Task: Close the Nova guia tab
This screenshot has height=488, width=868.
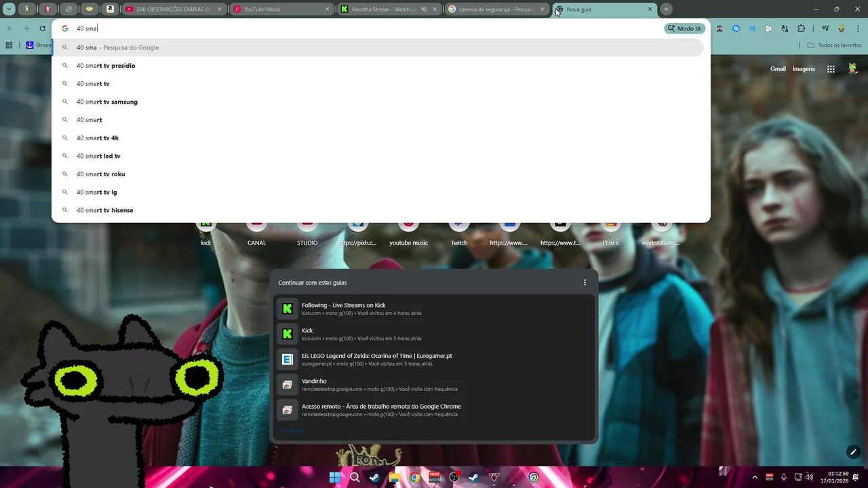Action: point(650,9)
